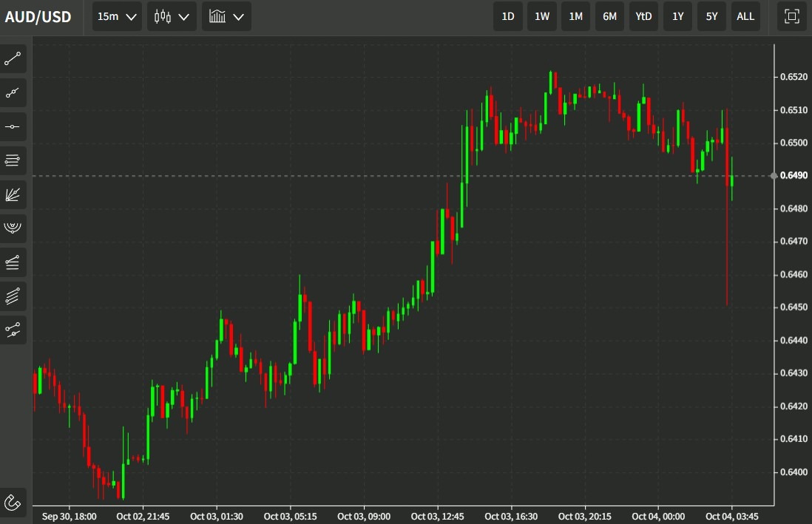Open the candlestick chart type dropdown
This screenshot has width=812, height=524.
point(172,16)
